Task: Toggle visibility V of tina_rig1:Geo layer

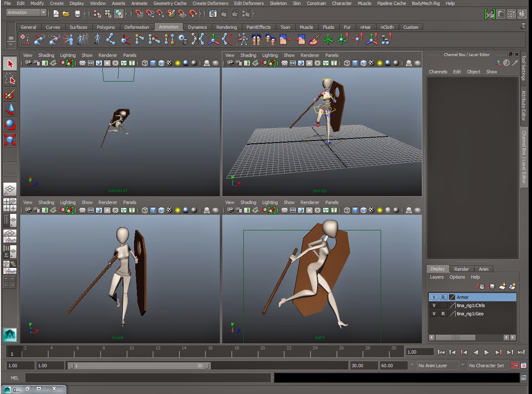Action: coord(434,314)
